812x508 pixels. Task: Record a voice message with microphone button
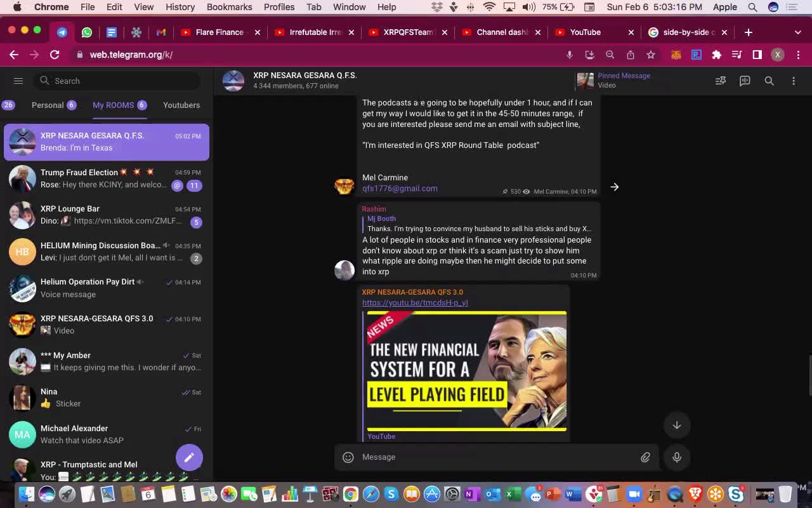[x=677, y=457]
